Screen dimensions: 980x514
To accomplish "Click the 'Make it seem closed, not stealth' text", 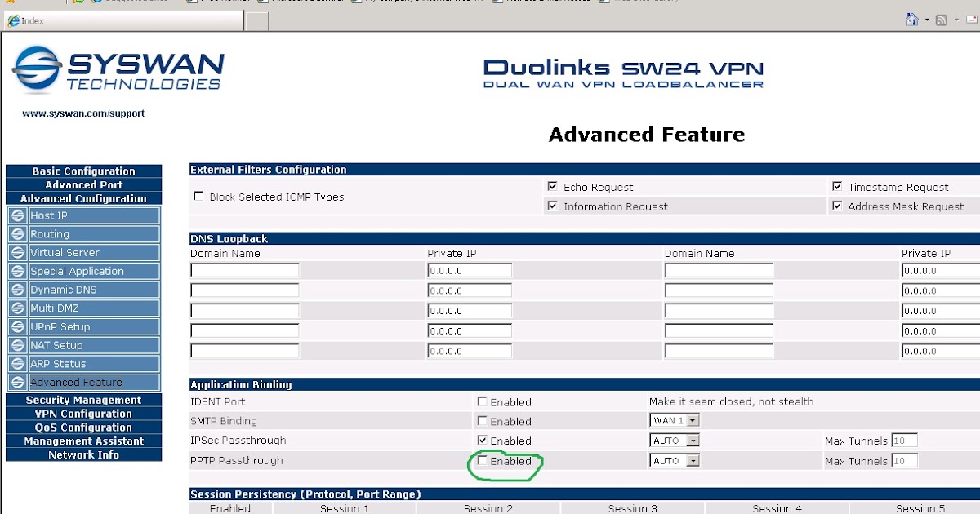I will pos(731,401).
